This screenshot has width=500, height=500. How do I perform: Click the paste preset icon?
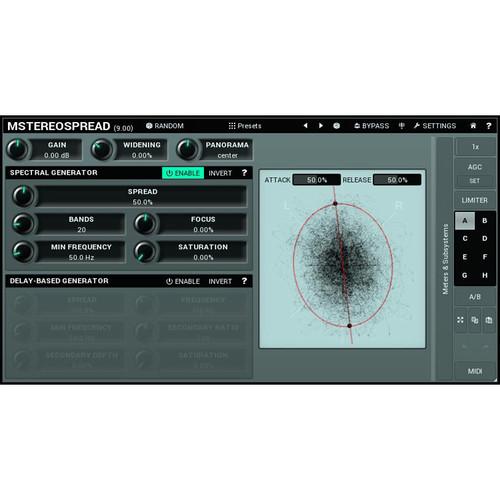(x=489, y=320)
